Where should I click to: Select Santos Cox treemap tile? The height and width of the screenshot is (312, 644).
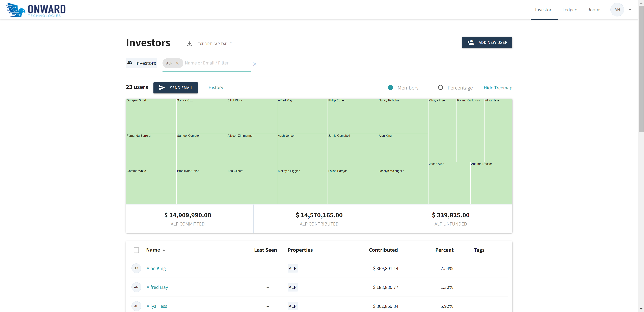pyautogui.click(x=201, y=116)
